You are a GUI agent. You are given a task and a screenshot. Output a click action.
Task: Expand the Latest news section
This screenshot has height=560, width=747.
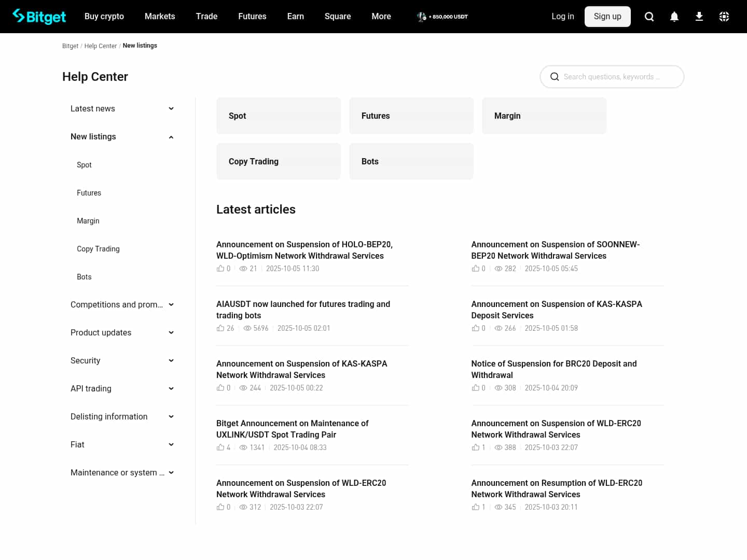[x=171, y=108]
